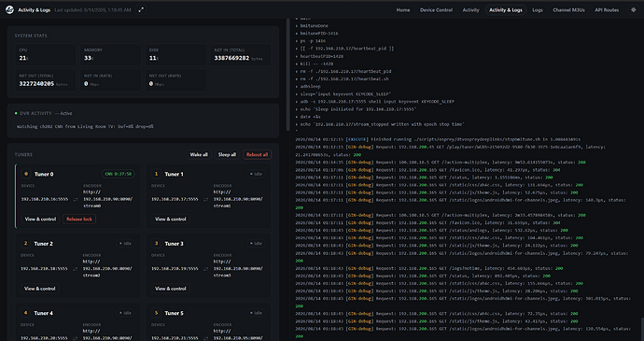Screen dimensions: 644x341
Task: Click the green DVR Activity status dot
Action: (x=16, y=113)
